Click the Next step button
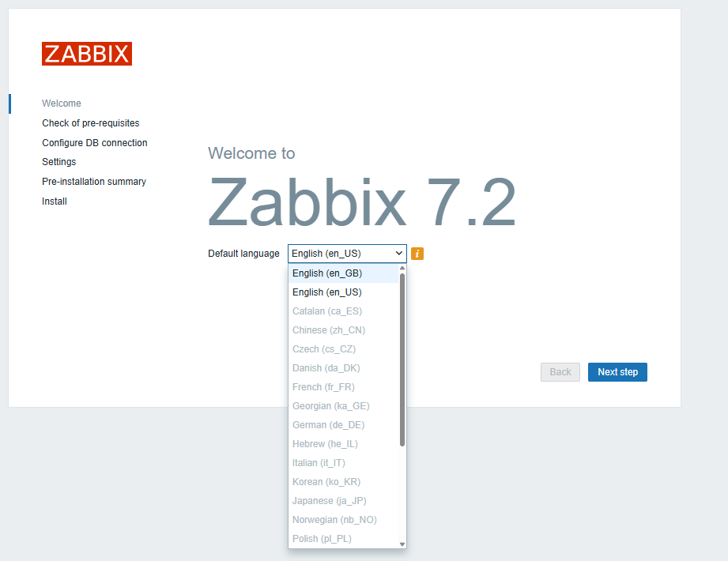 (617, 372)
